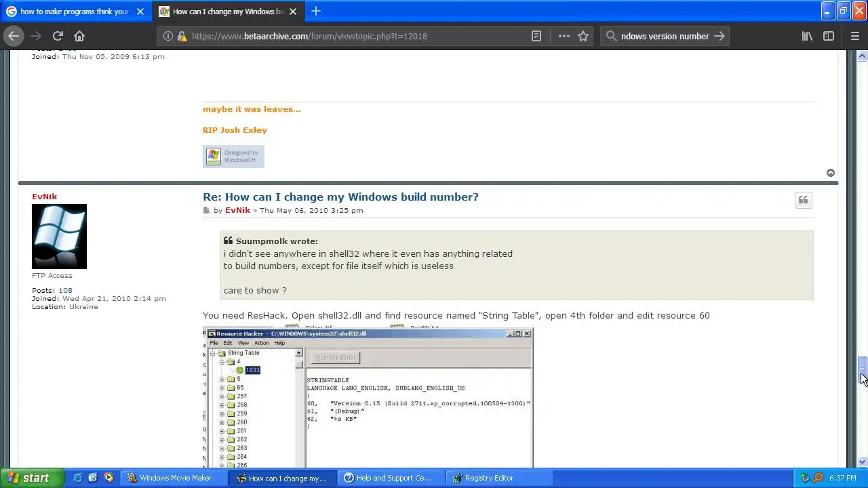
Task: Click 'FTP Access' rank text under avatar
Action: [x=52, y=276]
